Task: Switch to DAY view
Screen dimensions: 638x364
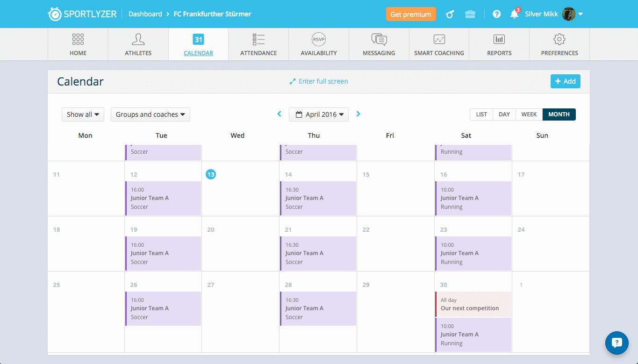Action: click(504, 114)
